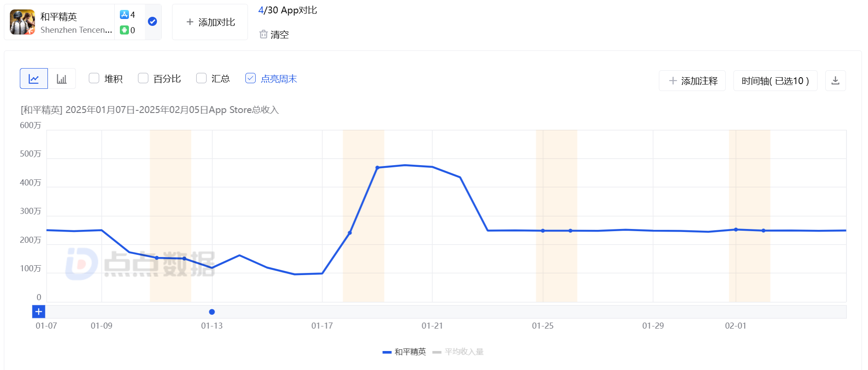This screenshot has width=868, height=370.
Task: Switch to line chart view
Action: (34, 79)
